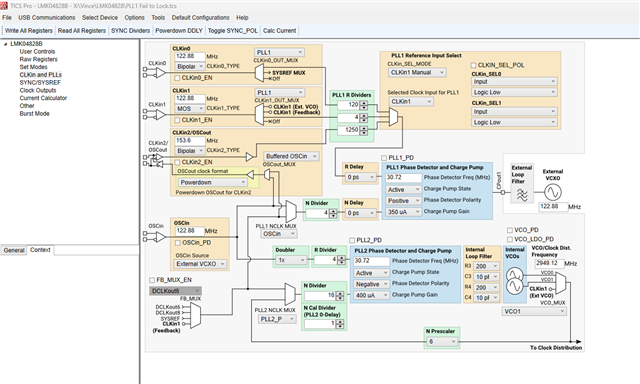Increment the PLL2 R Divider stepper
640x384 pixels.
click(x=341, y=258)
